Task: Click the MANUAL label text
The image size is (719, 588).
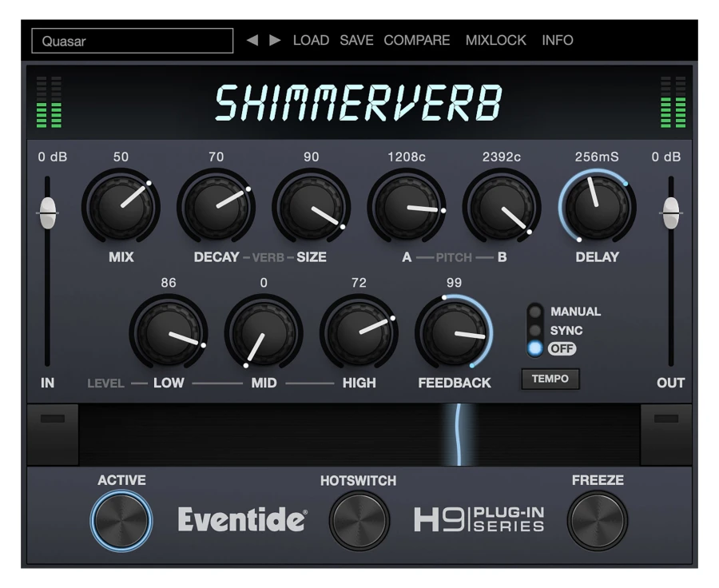Action: 575,312
